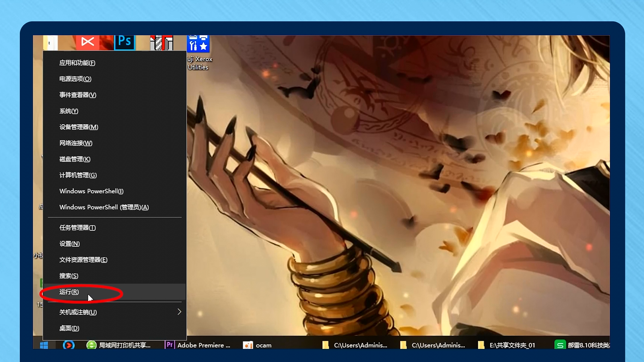Open the ocam recorder icon in the taskbar
The image size is (644, 362).
coord(248,345)
